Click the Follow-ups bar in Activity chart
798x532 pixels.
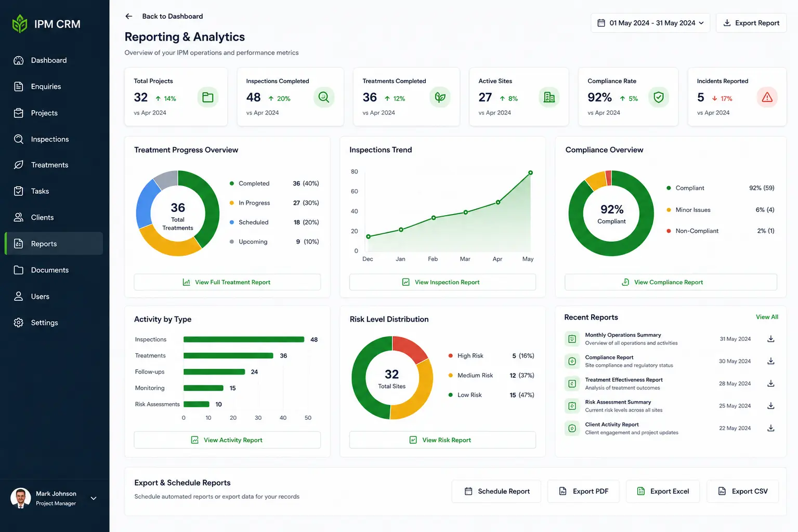click(214, 372)
